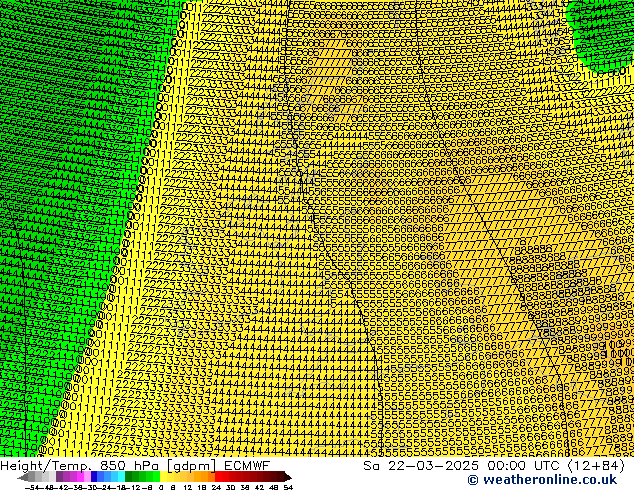
Task: Click the 'Height/Temp. 850 hPa [gdpm] ECMWF' title
Action: (x=135, y=466)
